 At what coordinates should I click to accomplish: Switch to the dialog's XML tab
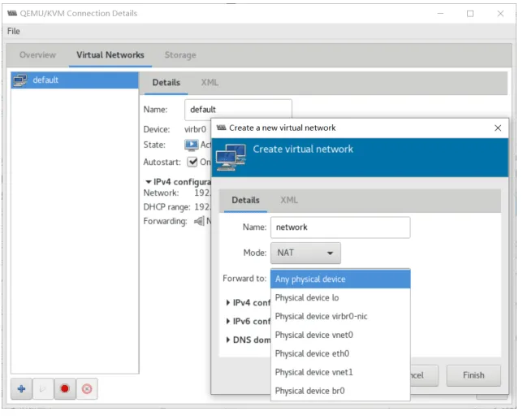tap(289, 200)
